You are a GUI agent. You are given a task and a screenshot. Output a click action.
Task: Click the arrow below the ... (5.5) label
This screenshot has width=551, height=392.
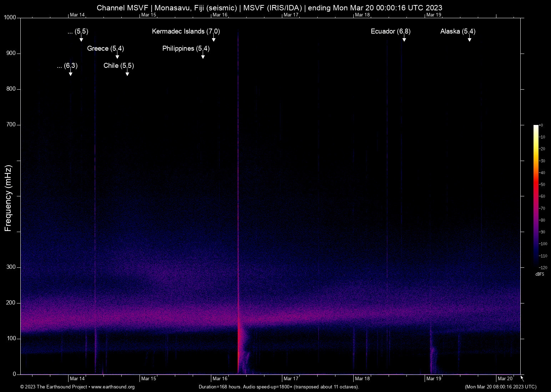pos(81,39)
